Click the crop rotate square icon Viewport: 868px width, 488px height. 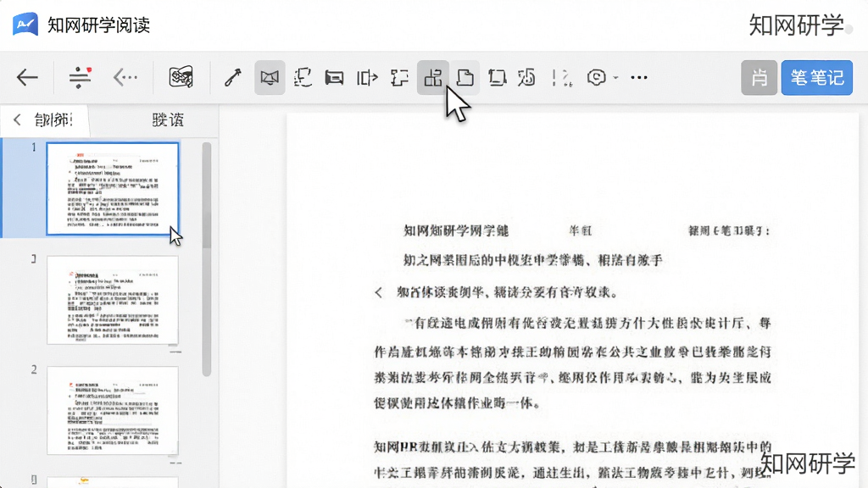tap(497, 77)
